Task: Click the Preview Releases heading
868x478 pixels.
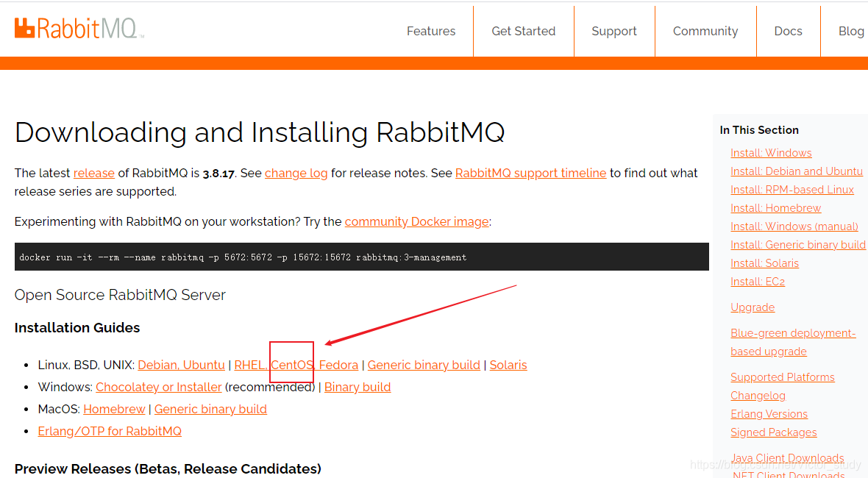Action: (168, 468)
